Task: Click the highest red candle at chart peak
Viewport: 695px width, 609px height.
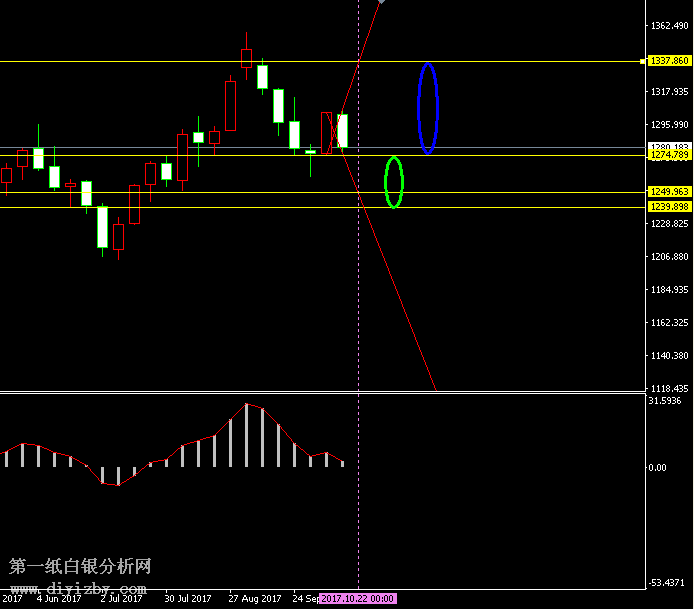Action: 246,57
